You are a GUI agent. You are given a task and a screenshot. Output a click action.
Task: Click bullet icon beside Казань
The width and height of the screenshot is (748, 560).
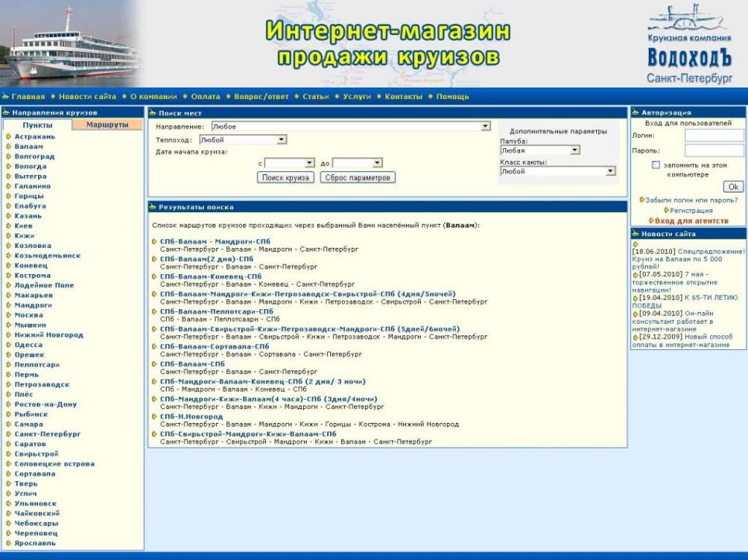[9, 216]
